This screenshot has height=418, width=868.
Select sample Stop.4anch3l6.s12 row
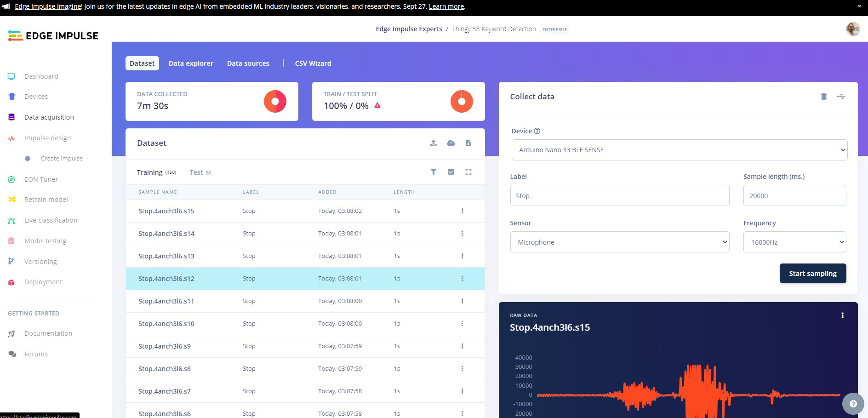[x=305, y=279]
